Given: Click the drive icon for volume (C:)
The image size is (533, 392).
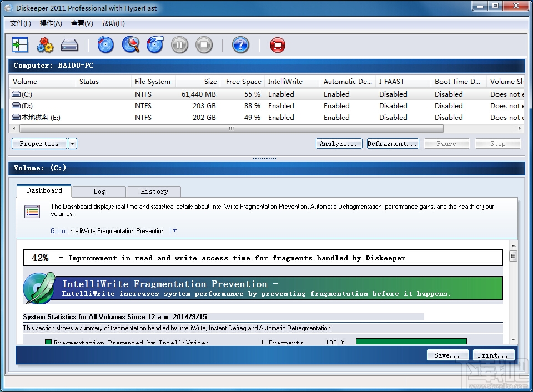Looking at the screenshot, I should [16, 94].
